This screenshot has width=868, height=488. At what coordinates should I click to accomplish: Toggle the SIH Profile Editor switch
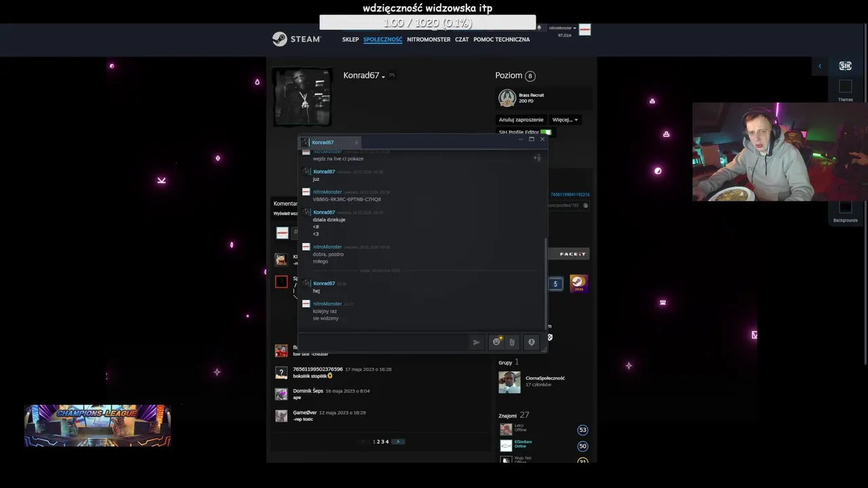point(546,132)
